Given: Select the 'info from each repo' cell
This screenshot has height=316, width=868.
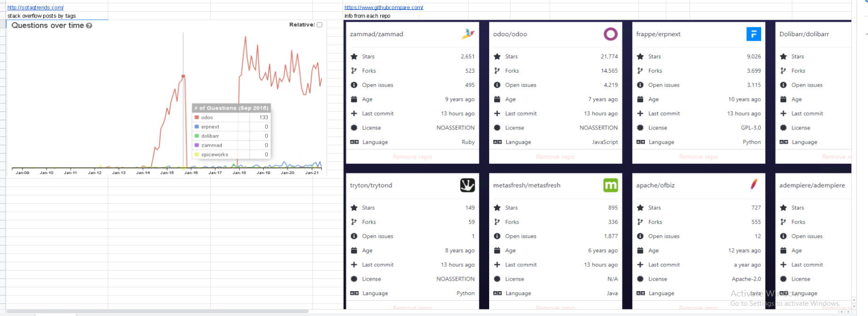Looking at the screenshot, I should tap(406, 16).
